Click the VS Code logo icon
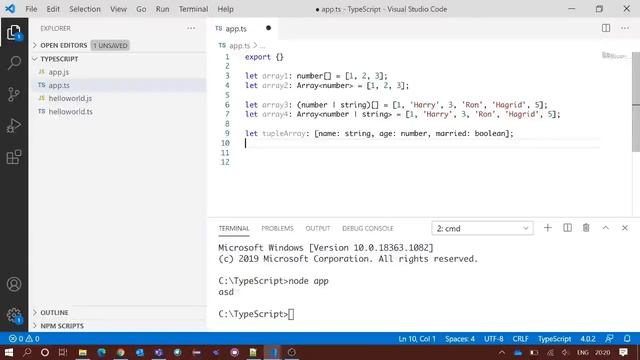This screenshot has height=360, width=640. pos(10,9)
